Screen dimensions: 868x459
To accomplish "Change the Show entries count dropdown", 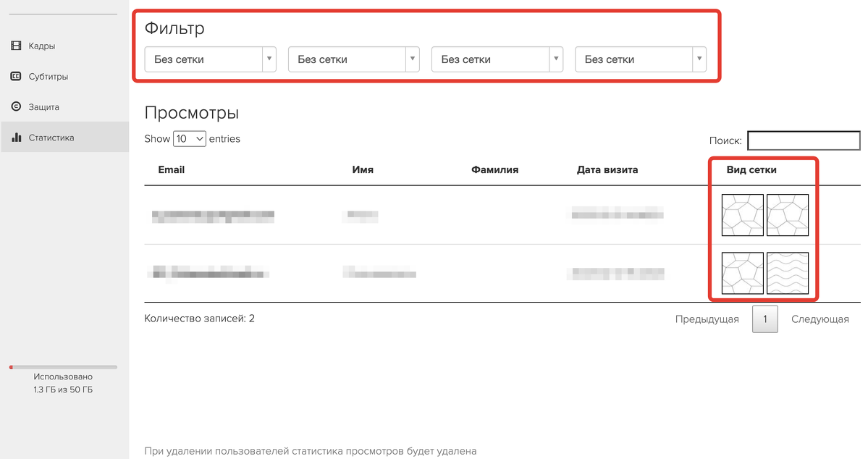I will click(190, 139).
